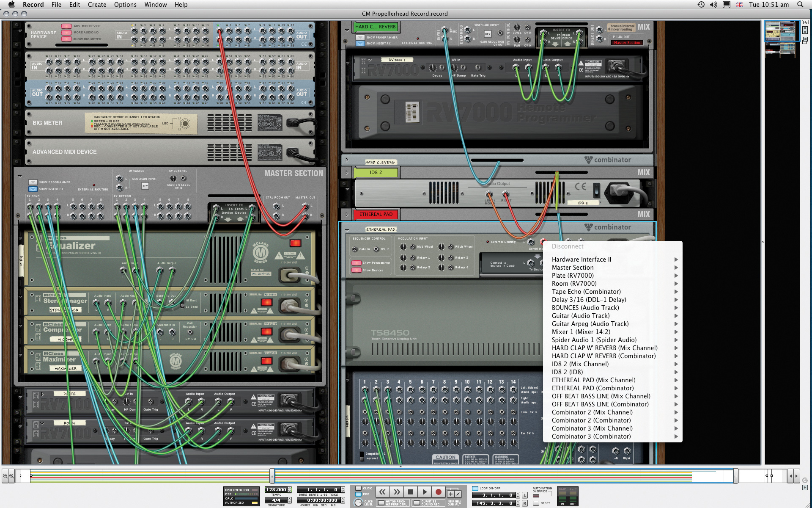Click the tempo stepper arrows
The image size is (812, 508).
[290, 490]
